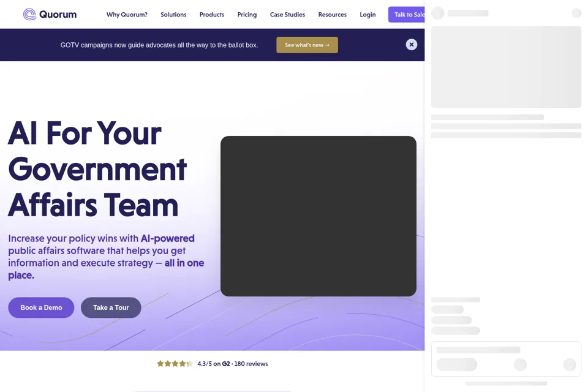
Task: Go to the Pricing page
Action: (247, 15)
